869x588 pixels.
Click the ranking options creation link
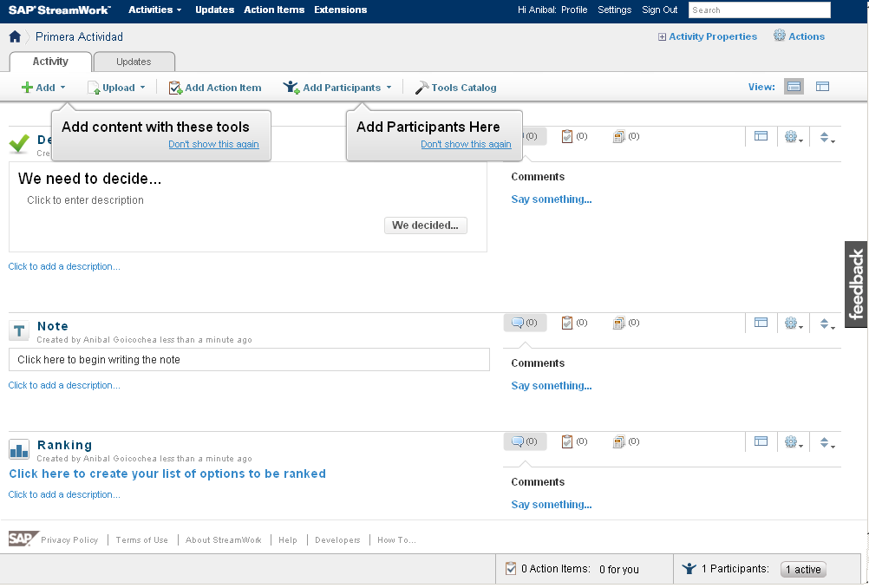[167, 474]
